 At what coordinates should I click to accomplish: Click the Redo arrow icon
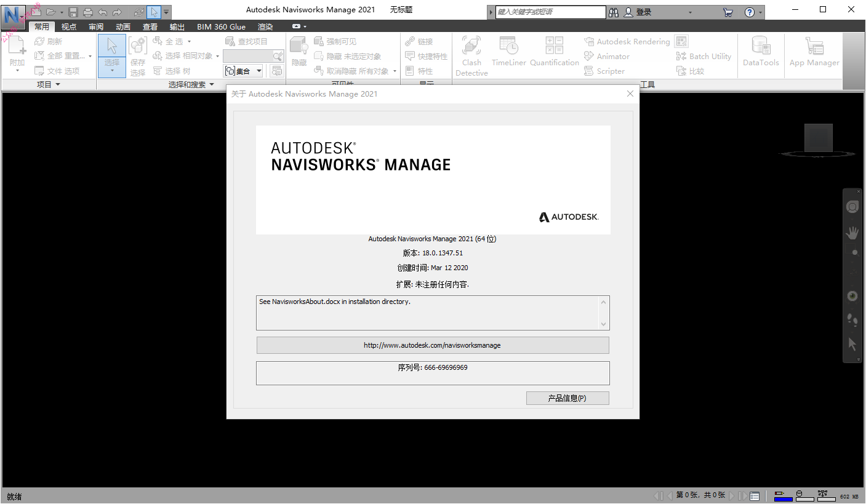(x=117, y=12)
